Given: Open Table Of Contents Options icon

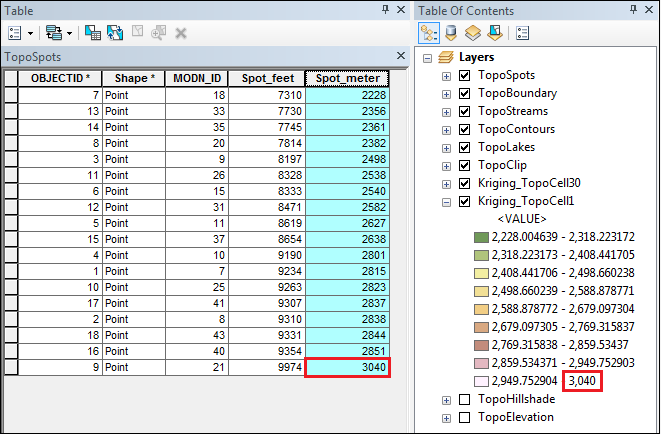Looking at the screenshot, I should coord(522,33).
